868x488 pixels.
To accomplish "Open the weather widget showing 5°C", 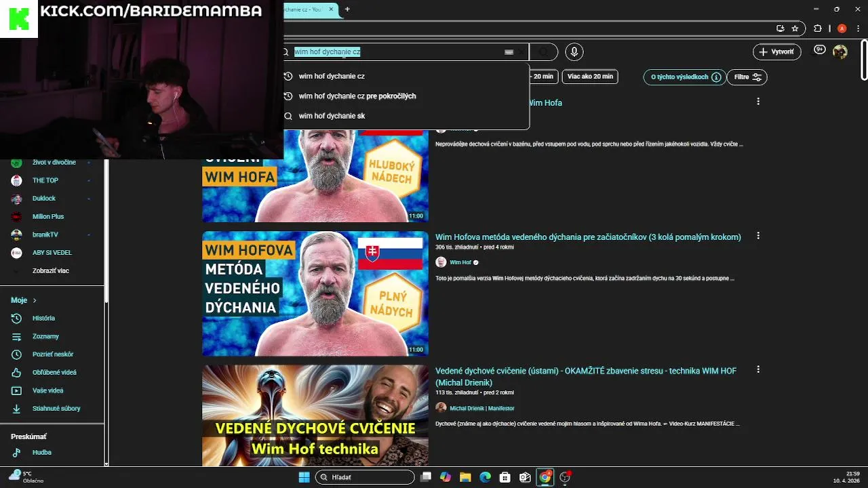I will [27, 477].
